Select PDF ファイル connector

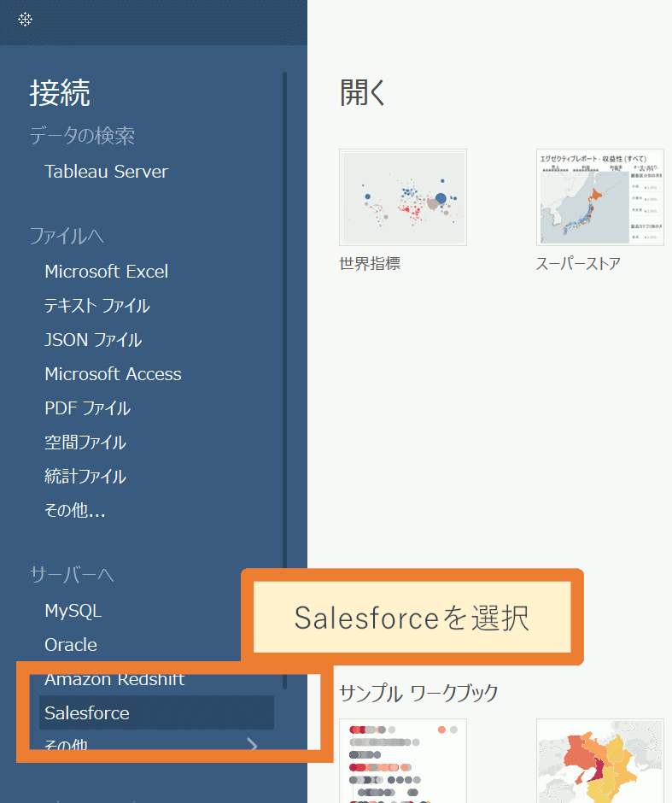[x=87, y=408]
